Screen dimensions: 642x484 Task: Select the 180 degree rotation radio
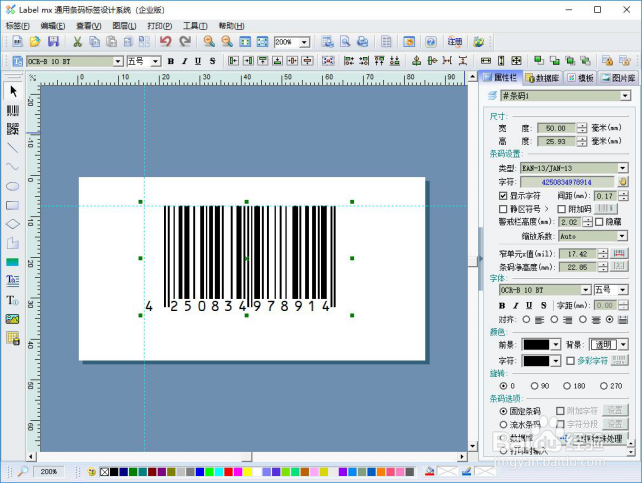point(567,386)
